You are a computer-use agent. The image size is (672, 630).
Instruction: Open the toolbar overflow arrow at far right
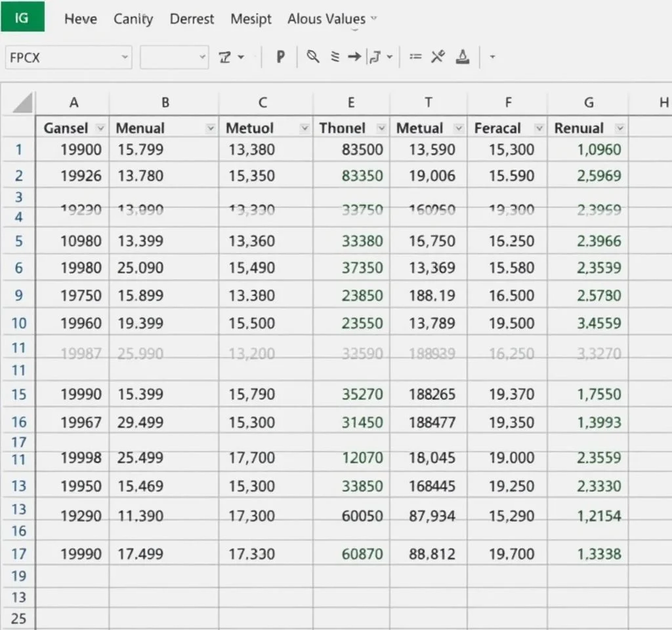coord(492,57)
